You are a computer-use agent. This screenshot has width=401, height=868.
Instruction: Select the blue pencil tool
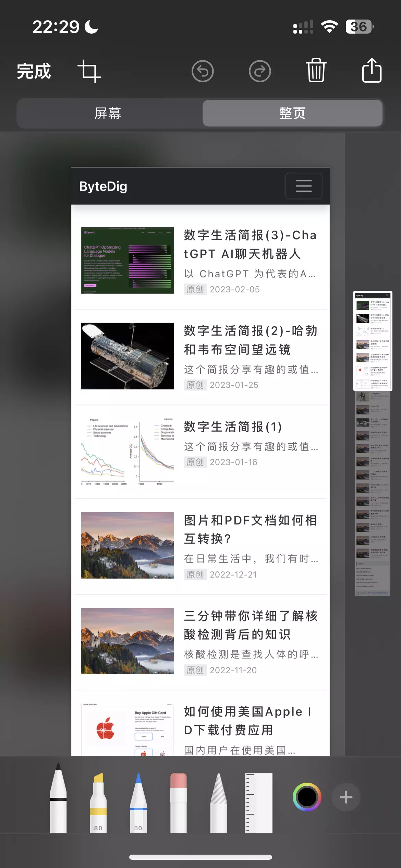(x=138, y=803)
